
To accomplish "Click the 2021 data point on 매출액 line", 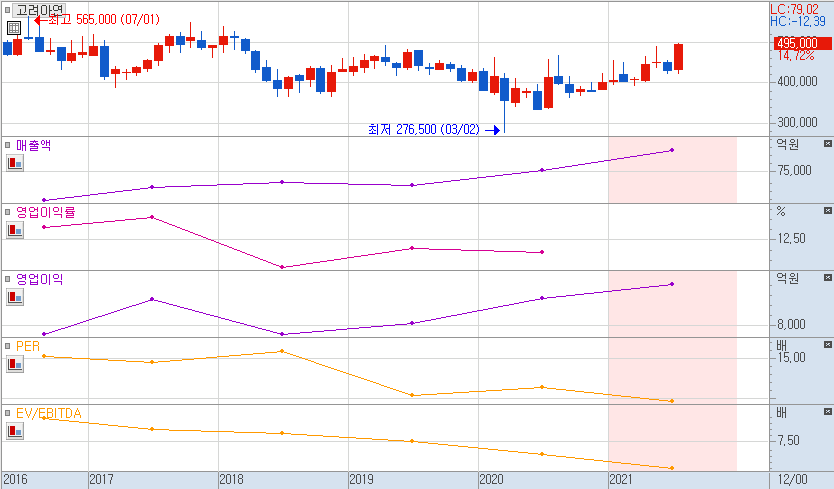I will click(672, 150).
